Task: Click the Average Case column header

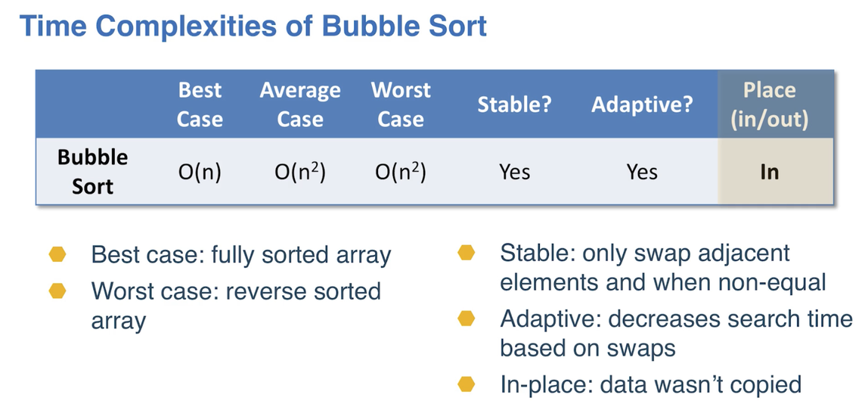Action: click(300, 104)
